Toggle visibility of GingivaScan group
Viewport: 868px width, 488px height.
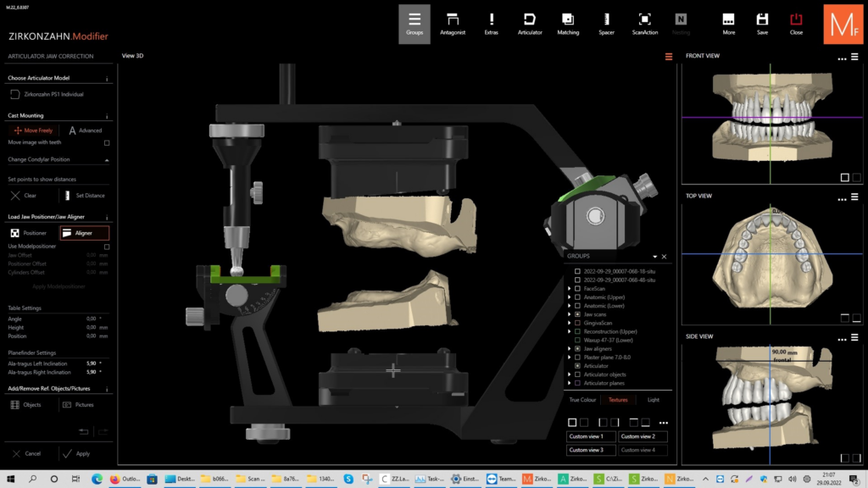coord(577,323)
